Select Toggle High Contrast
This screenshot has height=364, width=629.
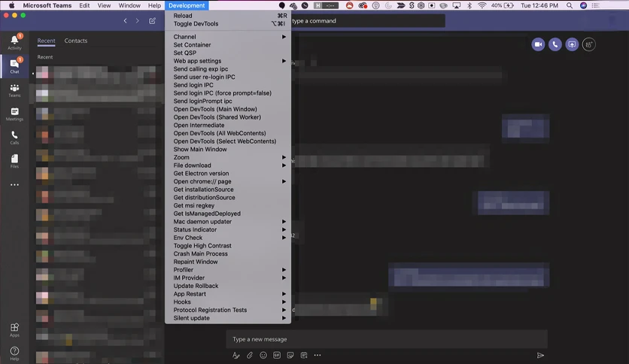(227, 246)
